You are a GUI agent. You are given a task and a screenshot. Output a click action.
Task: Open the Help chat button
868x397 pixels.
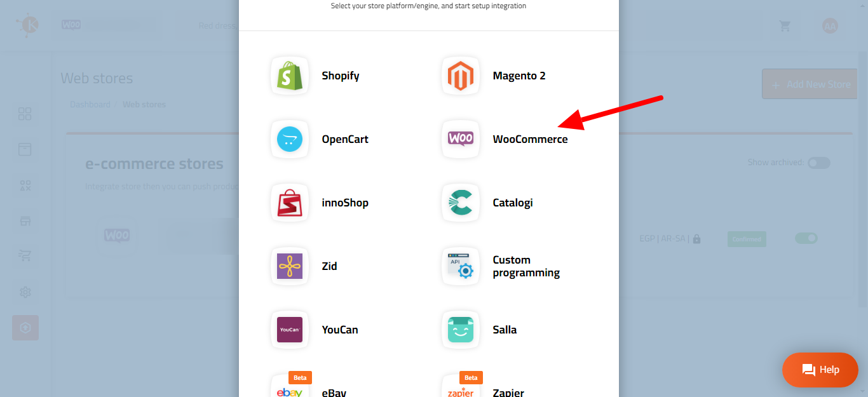820,370
